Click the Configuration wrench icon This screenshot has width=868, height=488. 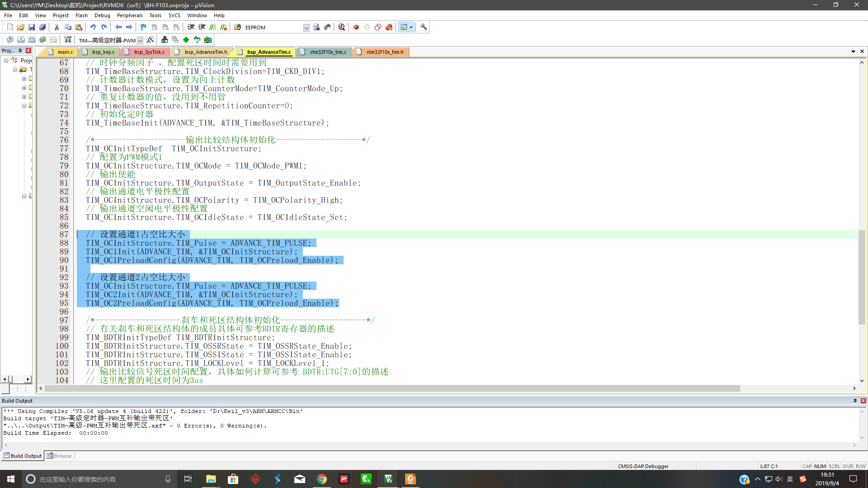424,27
